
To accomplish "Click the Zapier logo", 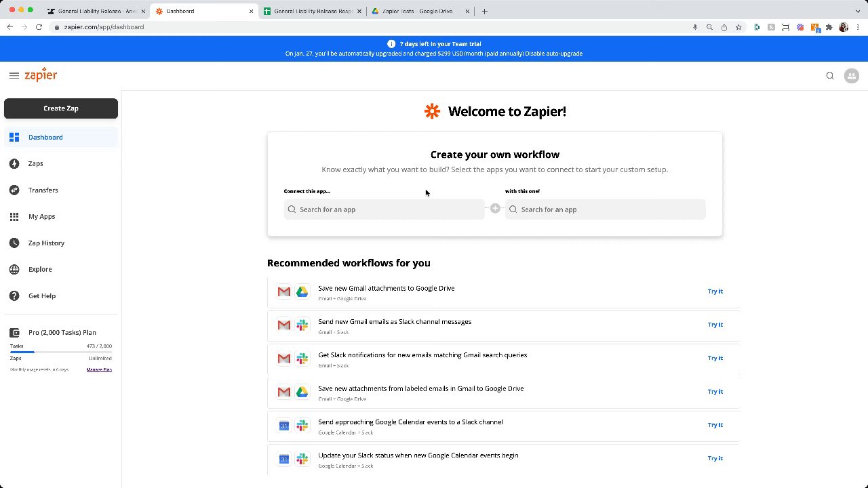I will point(41,75).
